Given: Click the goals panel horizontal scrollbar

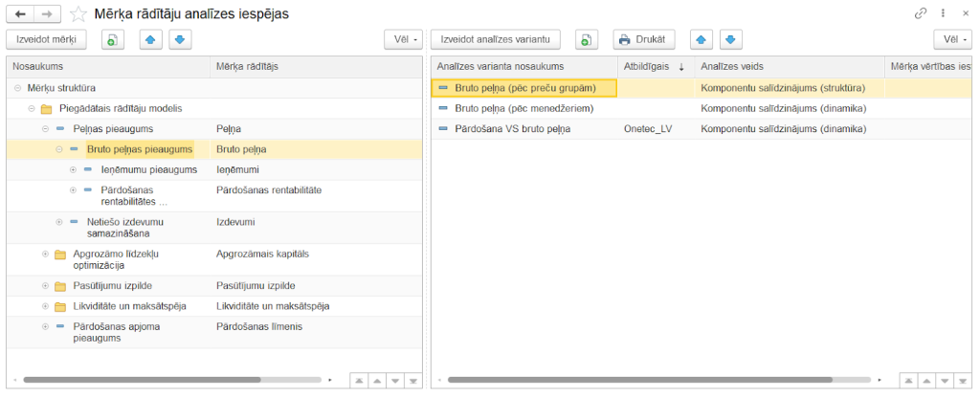Looking at the screenshot, I should tap(144, 380).
